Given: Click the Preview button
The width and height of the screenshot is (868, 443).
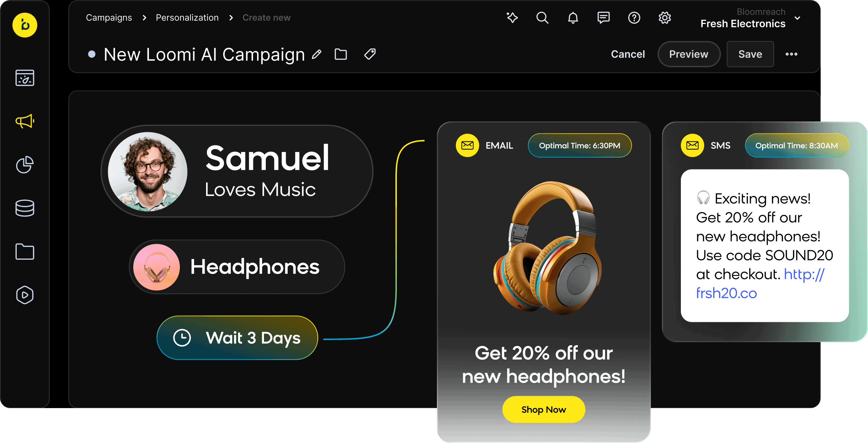Looking at the screenshot, I should 689,54.
